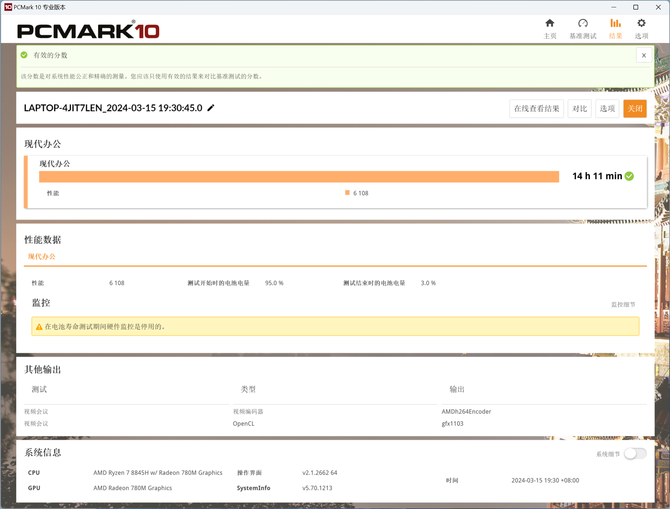Click the orange Modern Office result bar
Screen dimensions: 670x509
tap(299, 177)
